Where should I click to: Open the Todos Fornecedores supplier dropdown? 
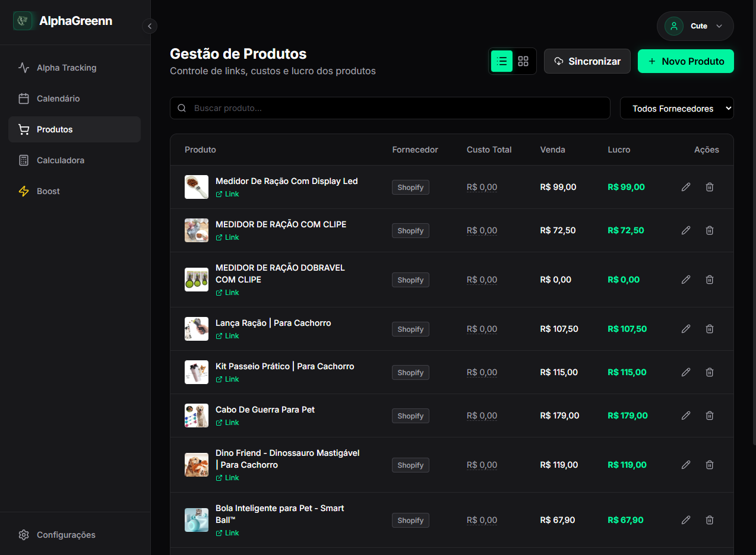coord(676,109)
